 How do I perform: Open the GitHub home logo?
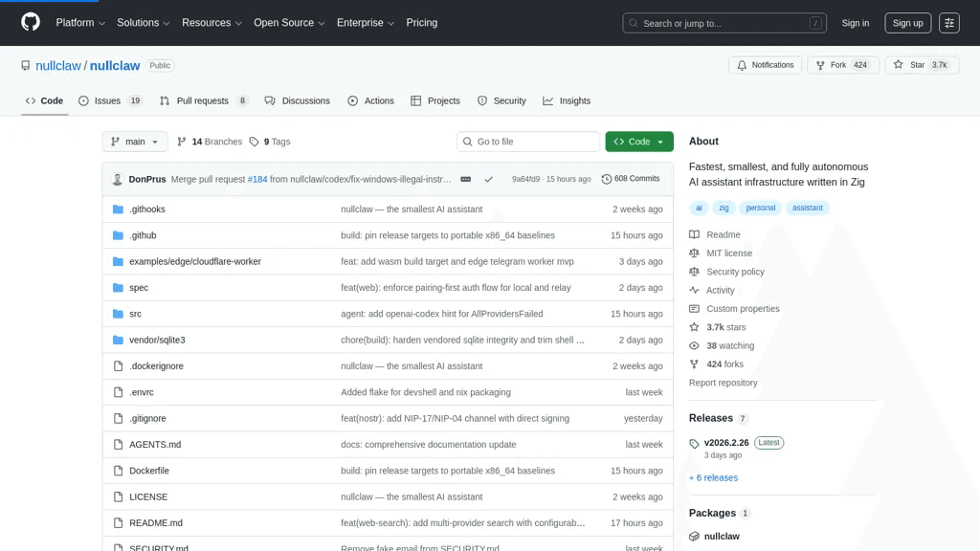(x=30, y=23)
